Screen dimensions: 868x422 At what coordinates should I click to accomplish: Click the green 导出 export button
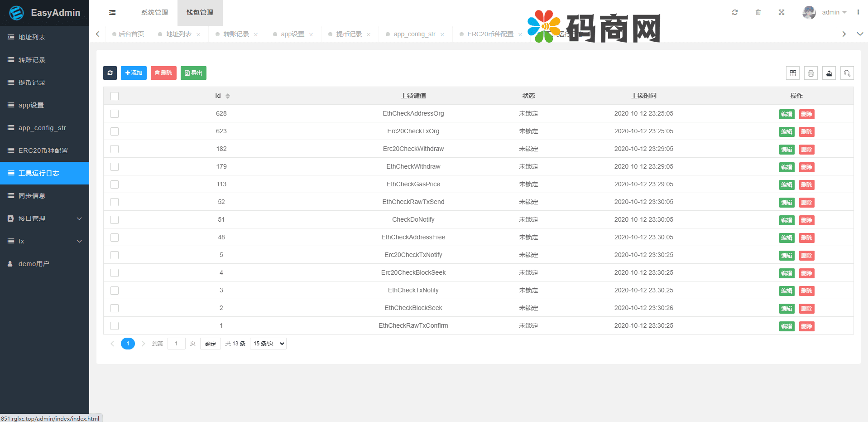tap(193, 73)
